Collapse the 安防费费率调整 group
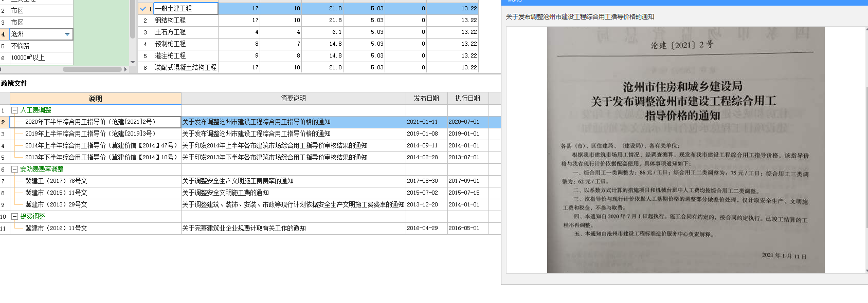 (15, 169)
